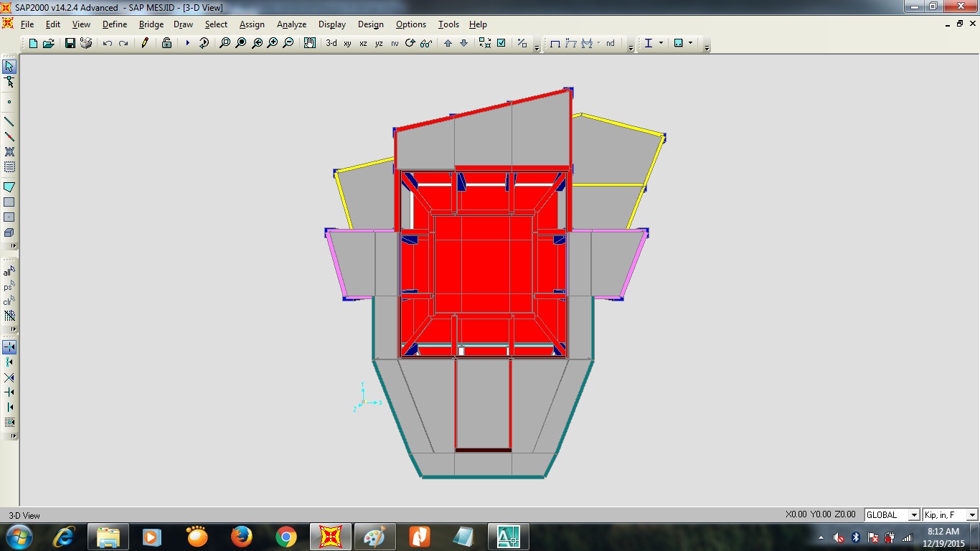Viewport: 980px width, 551px height.
Task: Activate the Pan hand tool
Action: click(x=309, y=43)
